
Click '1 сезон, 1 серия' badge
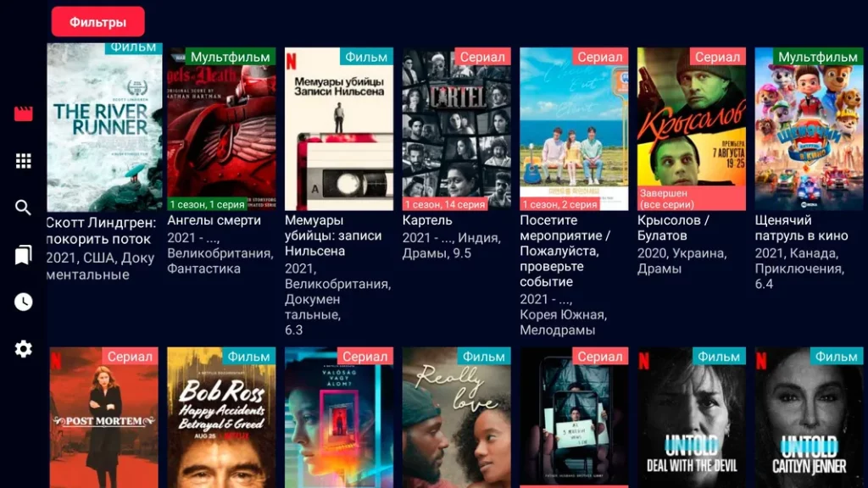coord(207,204)
